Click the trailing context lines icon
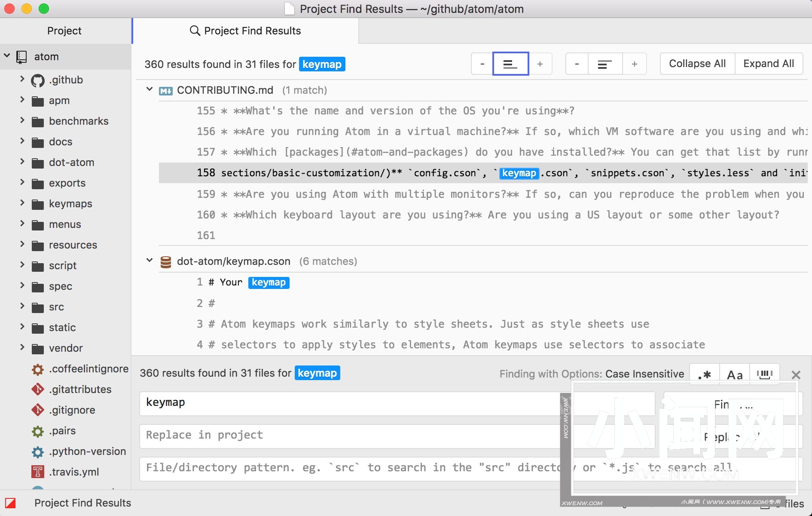The width and height of the screenshot is (812, 516). pos(605,64)
